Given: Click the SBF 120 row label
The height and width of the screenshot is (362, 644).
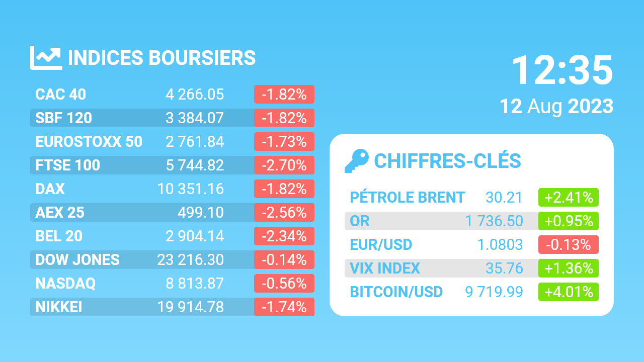Looking at the screenshot, I should point(63,118).
